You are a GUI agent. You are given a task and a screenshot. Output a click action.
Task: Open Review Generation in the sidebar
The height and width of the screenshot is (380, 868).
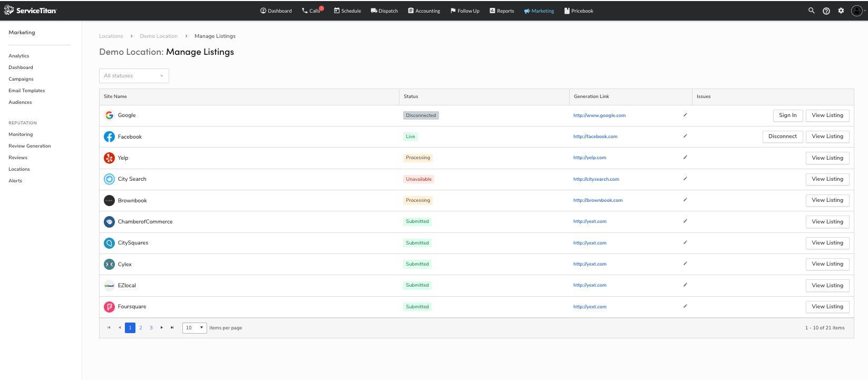pyautogui.click(x=30, y=146)
